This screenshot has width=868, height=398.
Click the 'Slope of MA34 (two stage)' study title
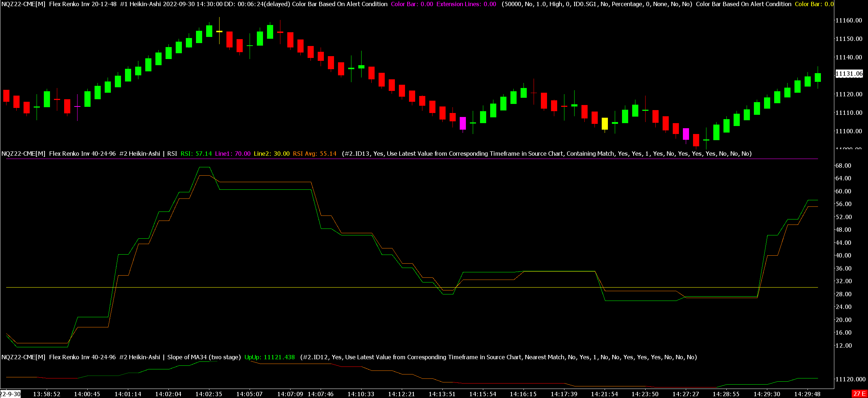[204, 357]
